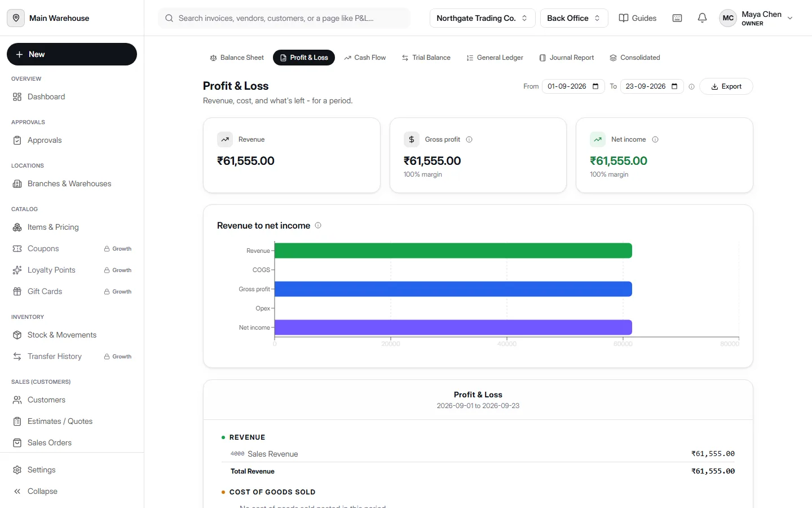The height and width of the screenshot is (508, 812).
Task: Click the New button in sidebar
Action: coord(72,54)
